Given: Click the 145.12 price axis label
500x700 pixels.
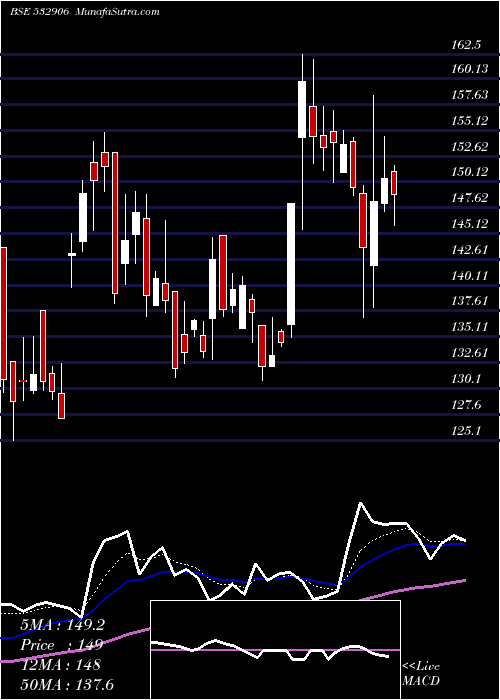Looking at the screenshot, I should pos(470,224).
